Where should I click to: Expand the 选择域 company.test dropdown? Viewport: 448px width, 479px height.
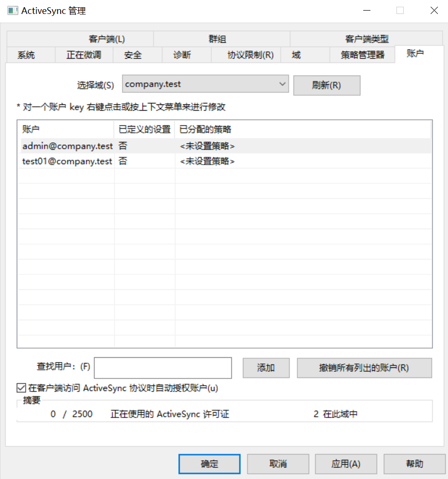pyautogui.click(x=205, y=84)
